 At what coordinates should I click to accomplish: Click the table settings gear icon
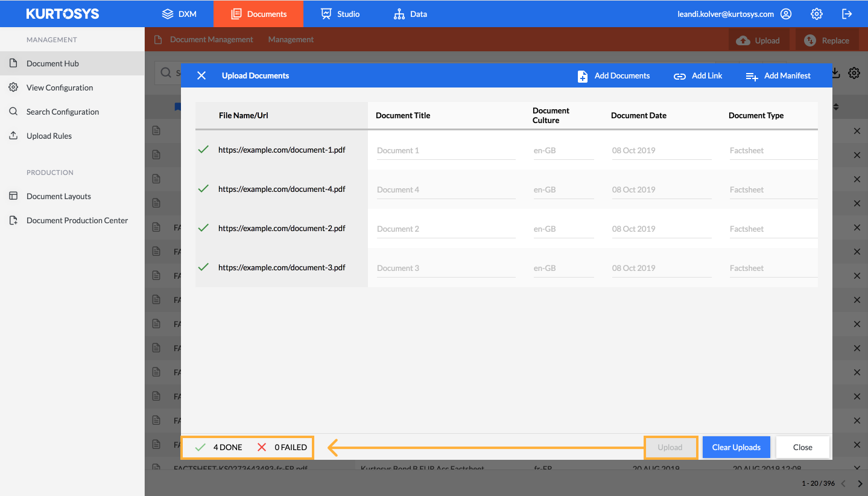point(854,73)
